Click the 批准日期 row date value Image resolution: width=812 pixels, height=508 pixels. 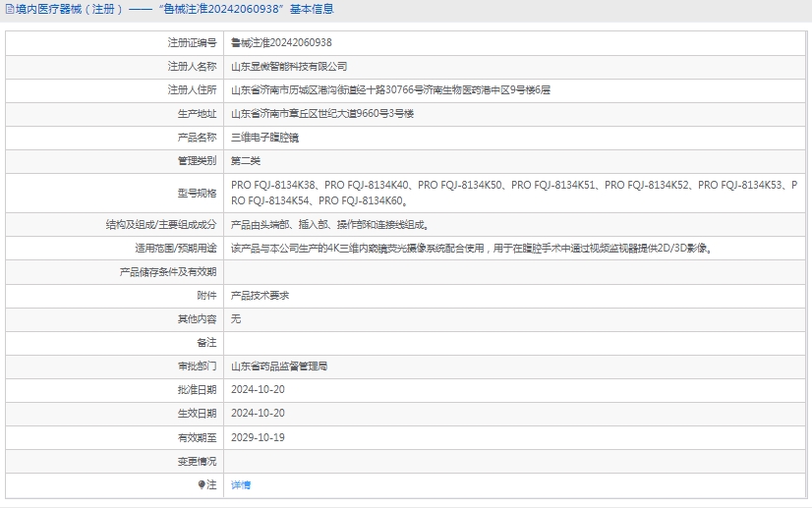click(x=258, y=390)
